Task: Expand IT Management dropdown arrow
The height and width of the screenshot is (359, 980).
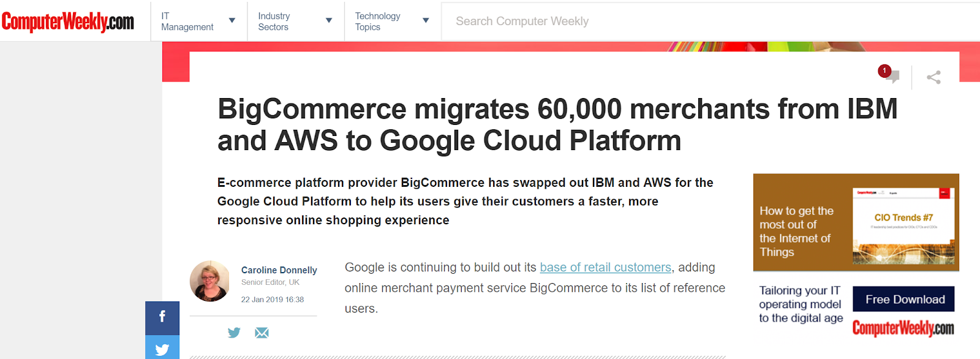Action: click(x=232, y=21)
